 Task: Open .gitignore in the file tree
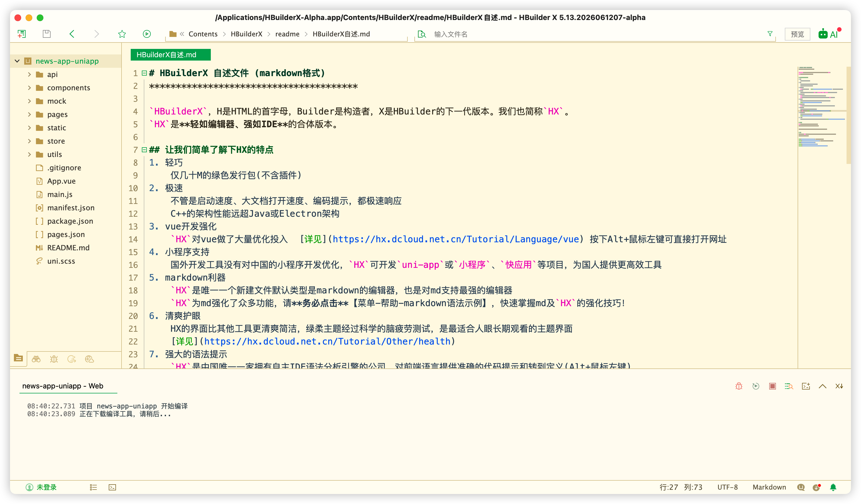pos(64,168)
